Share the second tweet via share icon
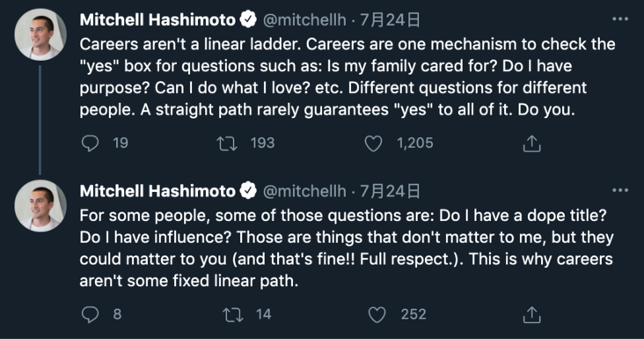The width and height of the screenshot is (644, 339). [531, 314]
